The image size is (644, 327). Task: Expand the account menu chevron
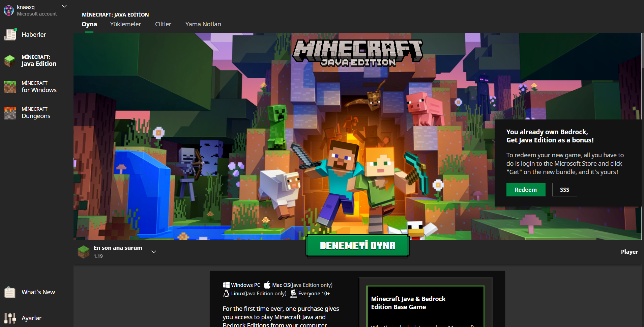point(64,6)
